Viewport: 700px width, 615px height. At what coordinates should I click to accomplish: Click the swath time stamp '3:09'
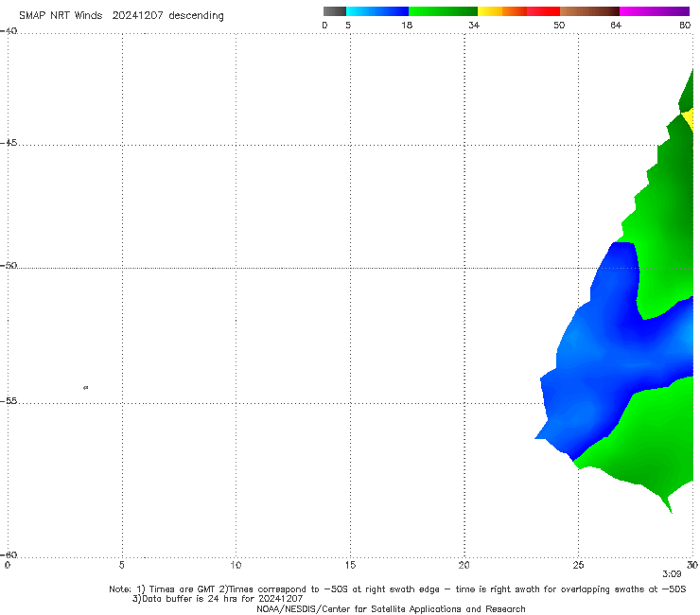(672, 574)
